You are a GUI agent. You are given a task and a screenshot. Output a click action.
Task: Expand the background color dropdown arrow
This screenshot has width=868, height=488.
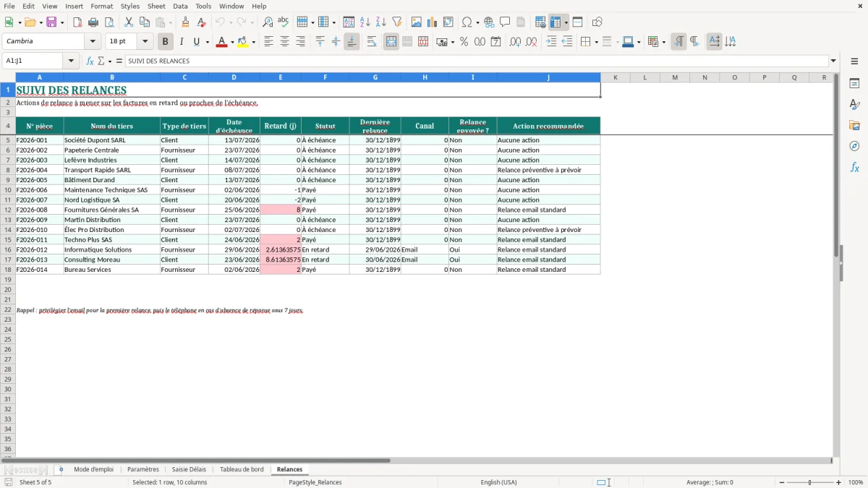click(x=253, y=42)
